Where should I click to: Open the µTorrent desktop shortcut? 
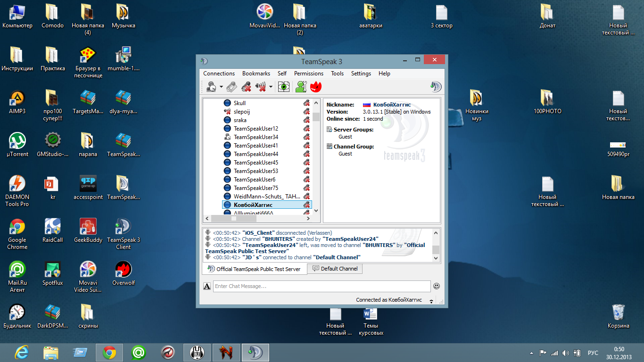pos(17,145)
